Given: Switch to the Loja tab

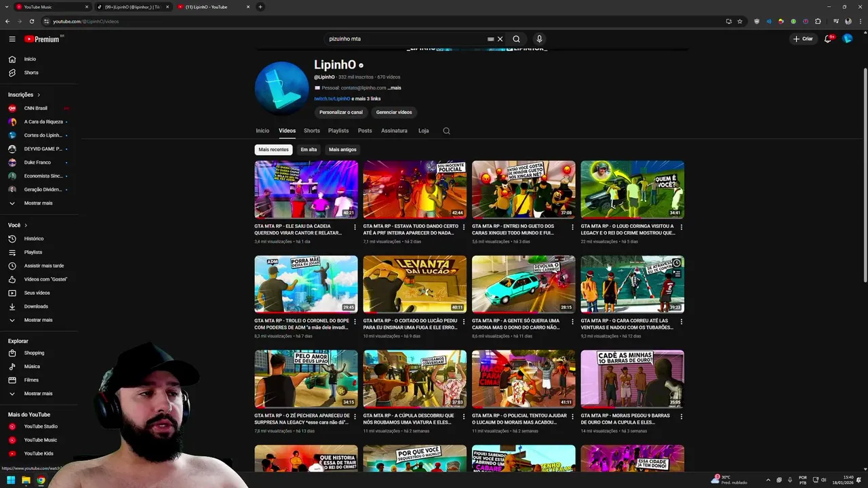Looking at the screenshot, I should tap(424, 131).
